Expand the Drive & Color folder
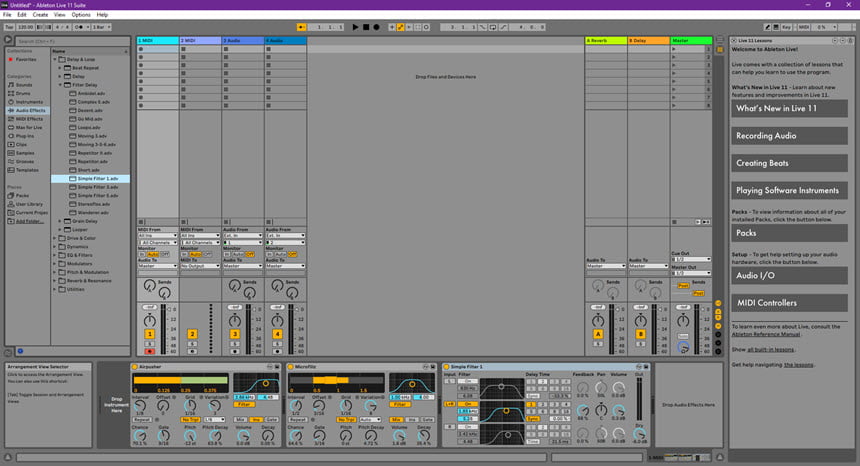Screen dimensions: 860x466 55,238
